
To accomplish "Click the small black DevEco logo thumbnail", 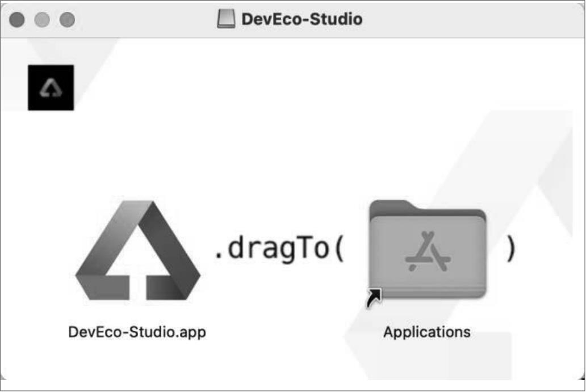I will tap(51, 88).
